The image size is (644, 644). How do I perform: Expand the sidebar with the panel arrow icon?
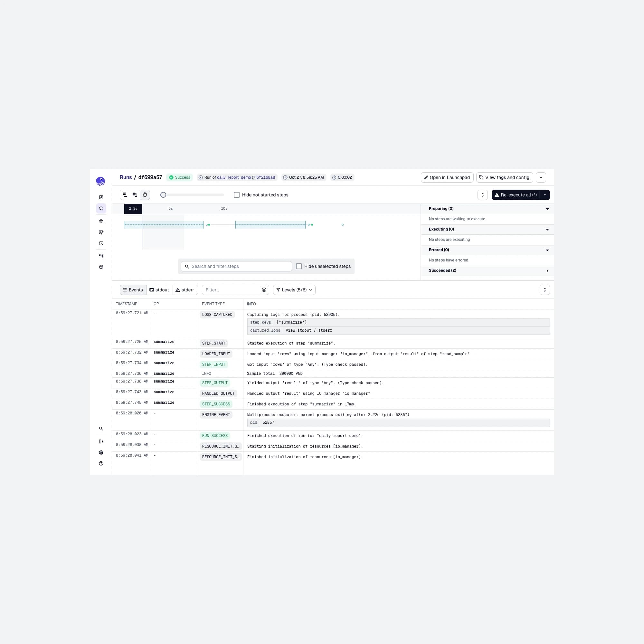[101, 441]
